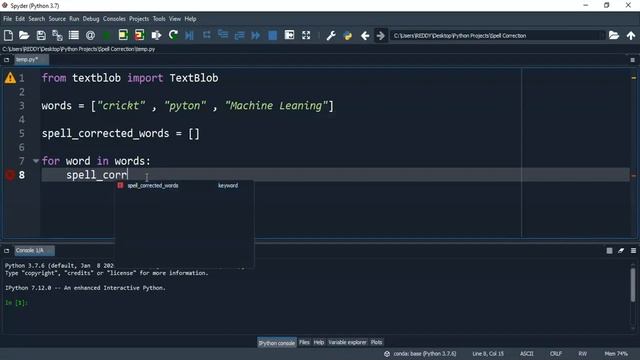Open Preferences with the wrench icon
The image size is (640, 360).
(331, 36)
